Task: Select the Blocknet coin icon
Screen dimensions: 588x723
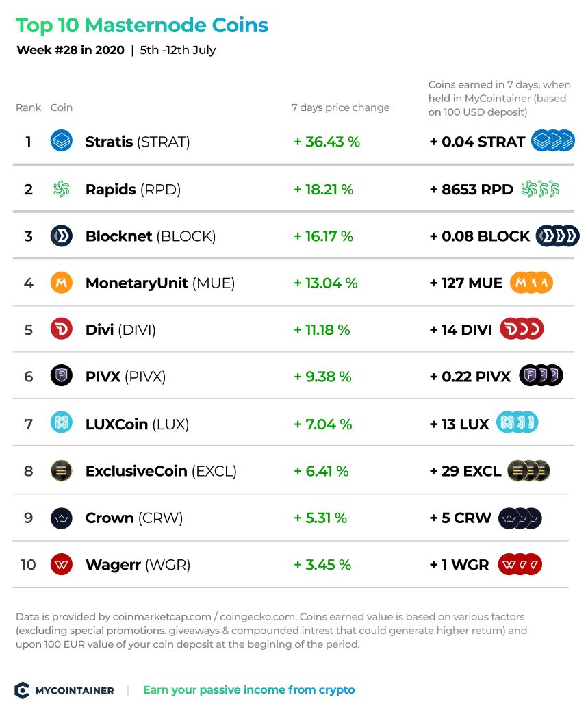Action: click(x=62, y=236)
